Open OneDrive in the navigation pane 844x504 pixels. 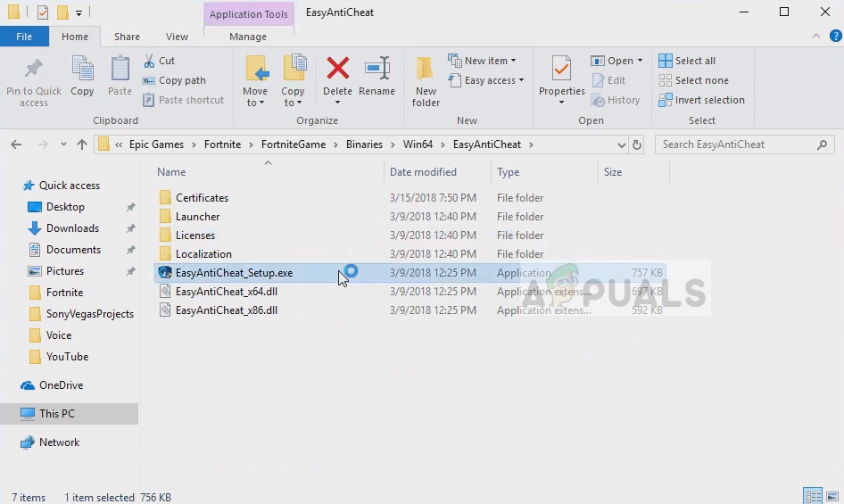point(61,385)
